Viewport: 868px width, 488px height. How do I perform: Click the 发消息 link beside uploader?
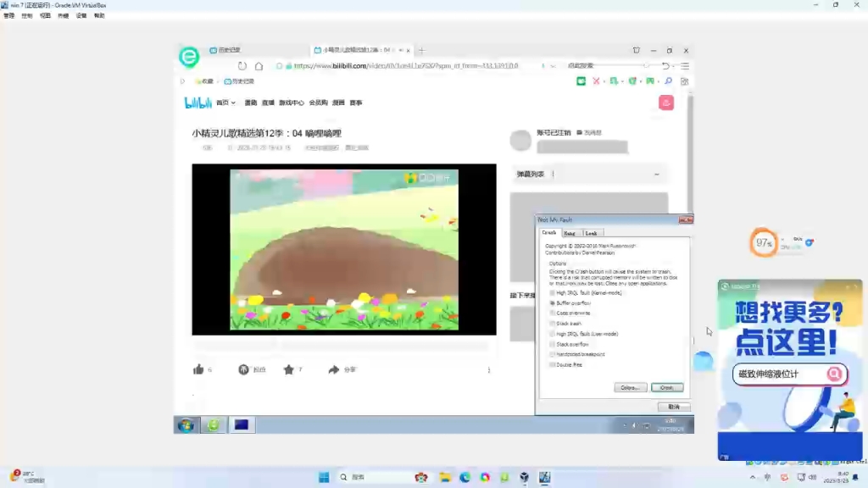[x=589, y=133]
